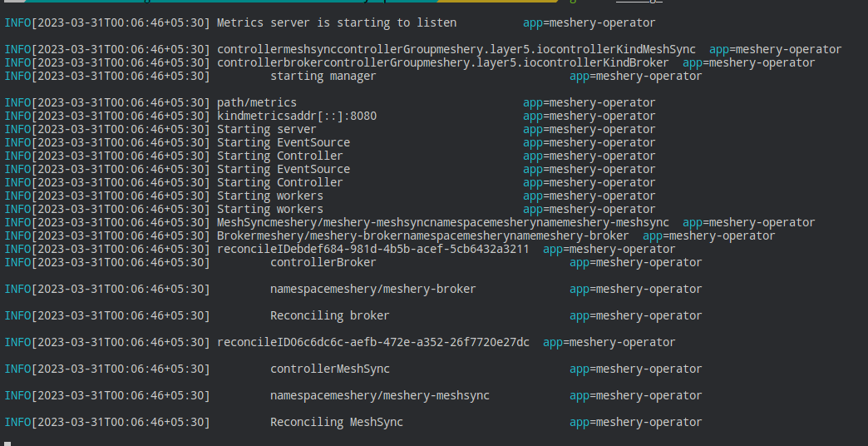Select the log text starting 'MeshSyncmeshery/meshery-meshsync'
The width and height of the screenshot is (868, 446).
(443, 222)
